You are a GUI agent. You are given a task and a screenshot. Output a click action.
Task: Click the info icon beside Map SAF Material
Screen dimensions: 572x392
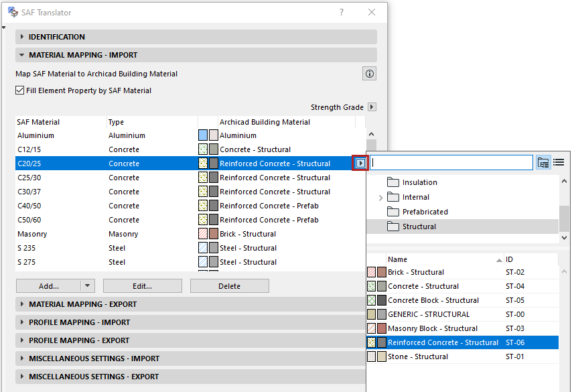(x=369, y=74)
